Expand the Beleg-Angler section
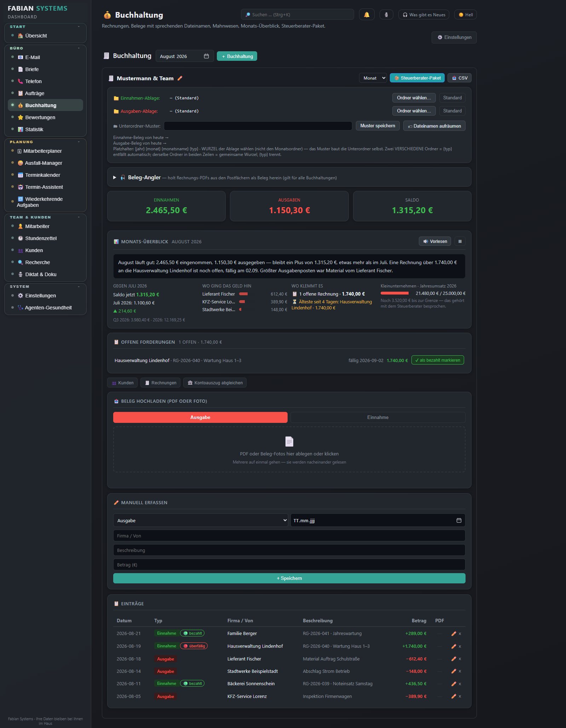566x728 pixels. tap(115, 177)
